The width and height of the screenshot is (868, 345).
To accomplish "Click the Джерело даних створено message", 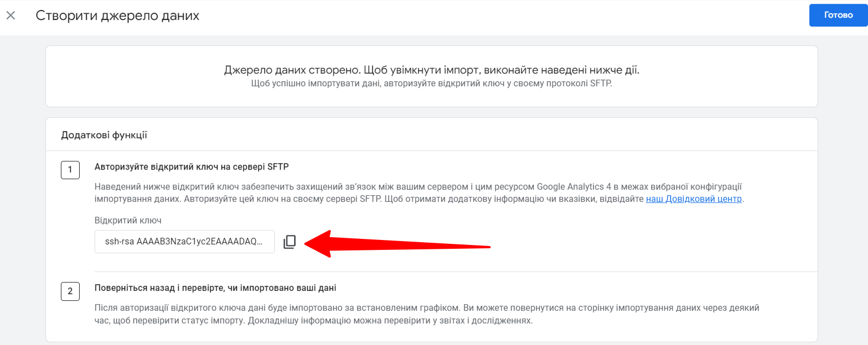I will [432, 70].
